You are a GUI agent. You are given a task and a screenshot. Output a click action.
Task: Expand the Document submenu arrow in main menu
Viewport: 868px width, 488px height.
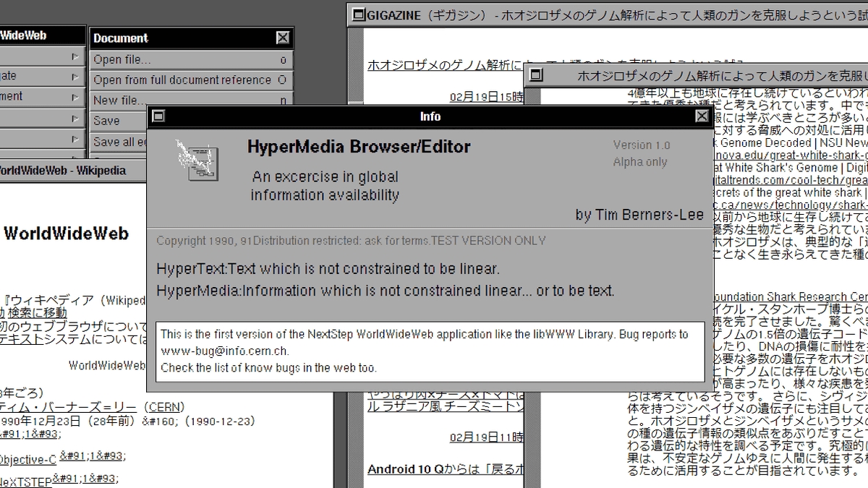click(x=75, y=96)
